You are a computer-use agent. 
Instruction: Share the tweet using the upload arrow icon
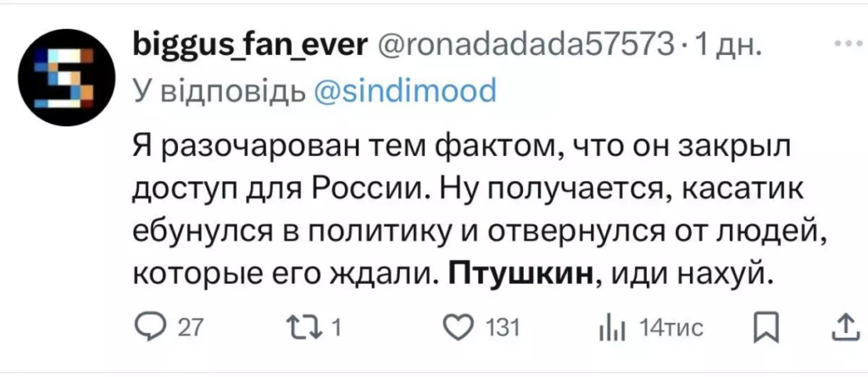tap(846, 326)
